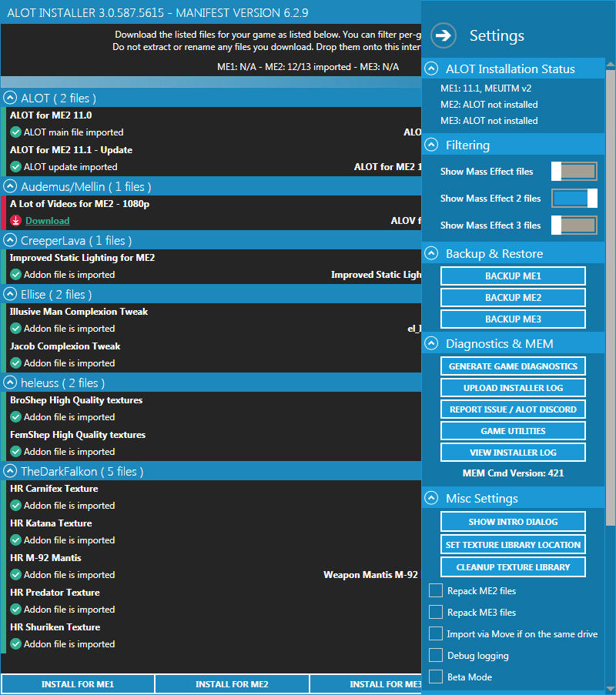Screen dimensions: 616x695
Task: Click the green check icon beside ALOT main file imported
Action: tap(15, 132)
